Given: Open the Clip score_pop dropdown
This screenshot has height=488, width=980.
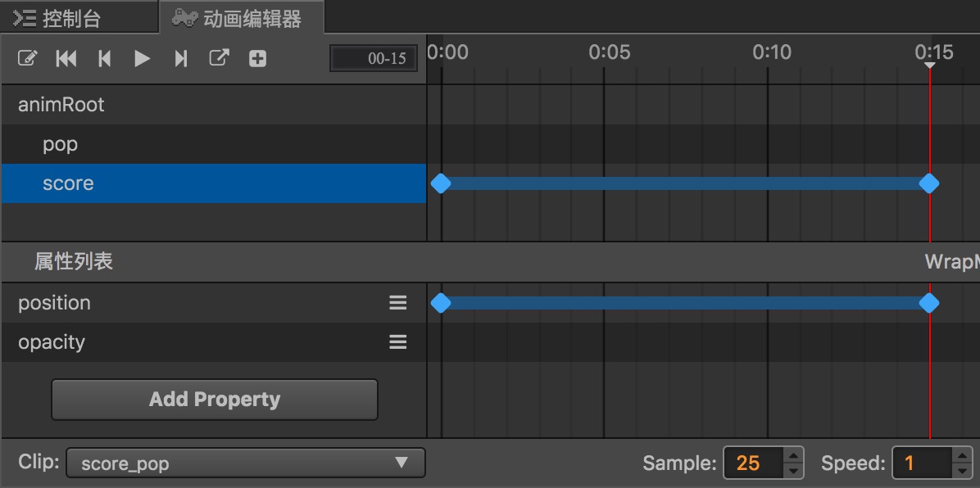Looking at the screenshot, I should [x=246, y=463].
